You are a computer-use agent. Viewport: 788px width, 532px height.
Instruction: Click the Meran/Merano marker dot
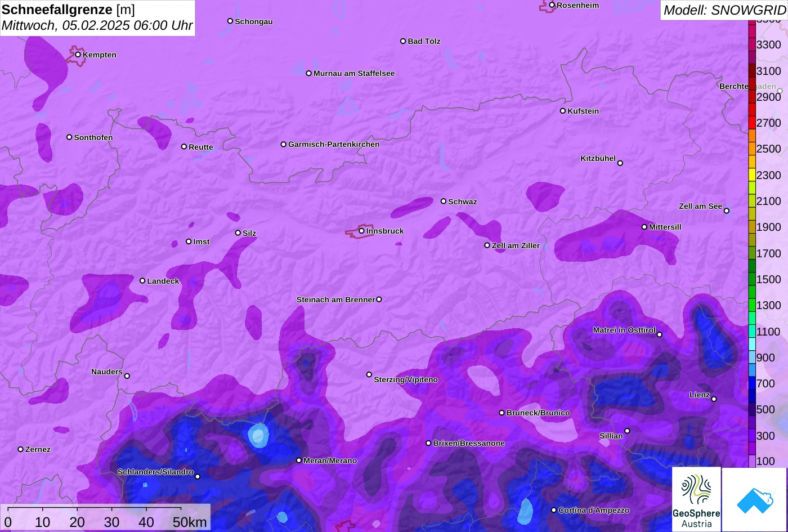click(299, 461)
